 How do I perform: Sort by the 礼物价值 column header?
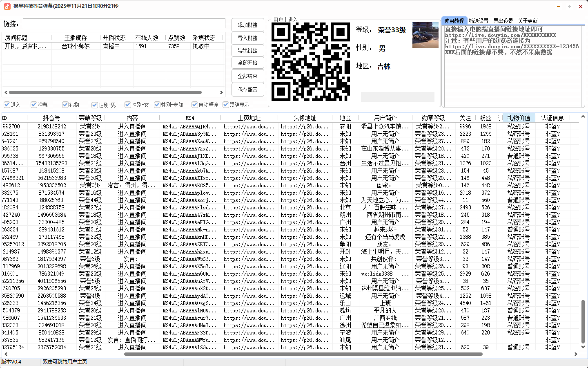coord(519,118)
